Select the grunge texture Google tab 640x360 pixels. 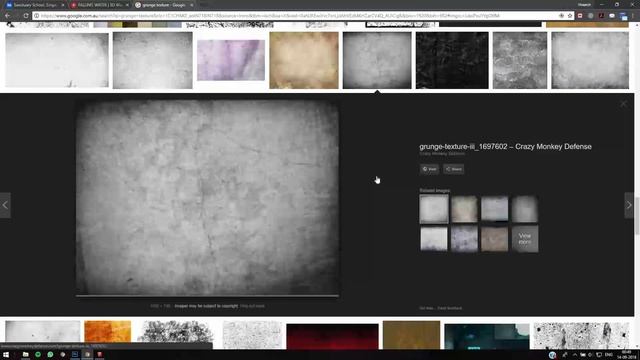click(164, 5)
